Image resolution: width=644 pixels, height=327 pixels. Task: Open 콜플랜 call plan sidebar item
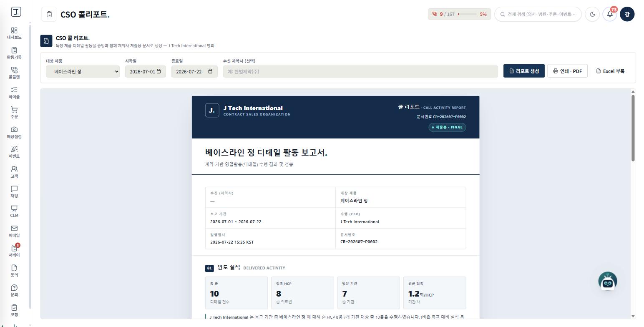tap(14, 73)
